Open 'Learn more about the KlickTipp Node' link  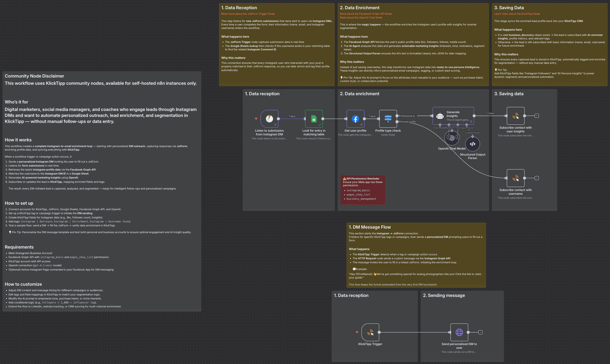pos(517,14)
